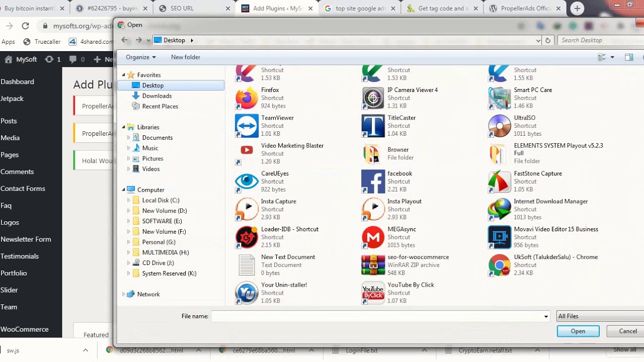Select the YouTube By Click icon
Image resolution: width=644 pixels, height=362 pixels.
[x=373, y=293]
